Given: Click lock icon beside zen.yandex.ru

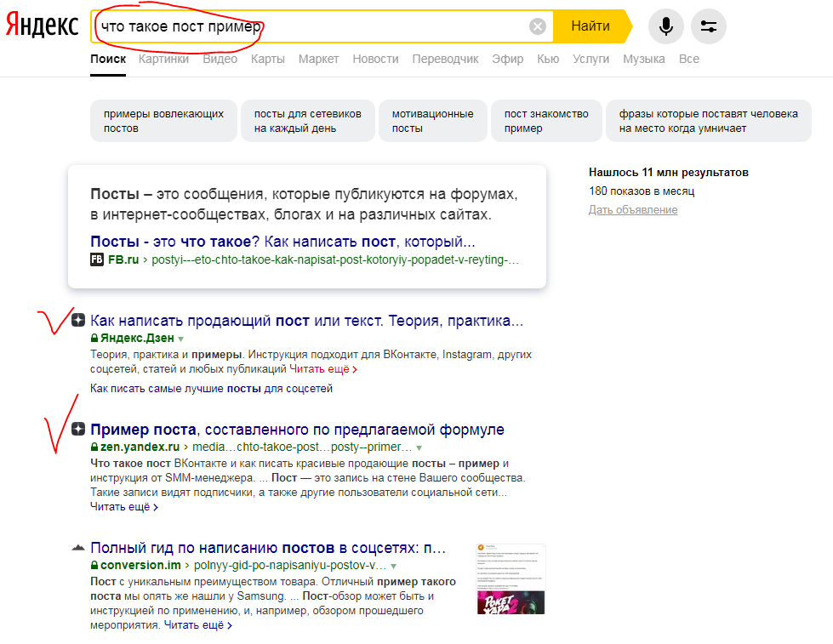Looking at the screenshot, I should tap(94, 447).
